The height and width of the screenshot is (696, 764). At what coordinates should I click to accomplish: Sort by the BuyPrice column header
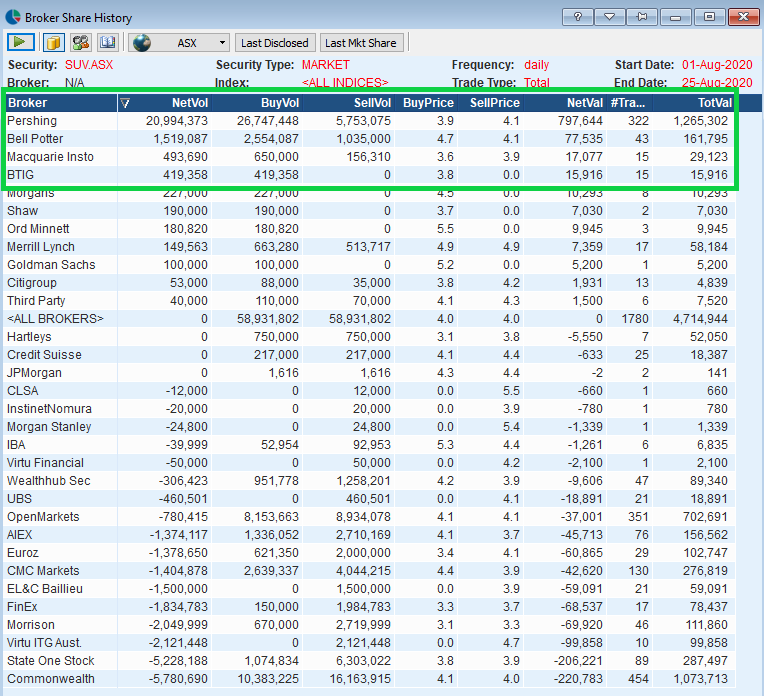(x=425, y=103)
